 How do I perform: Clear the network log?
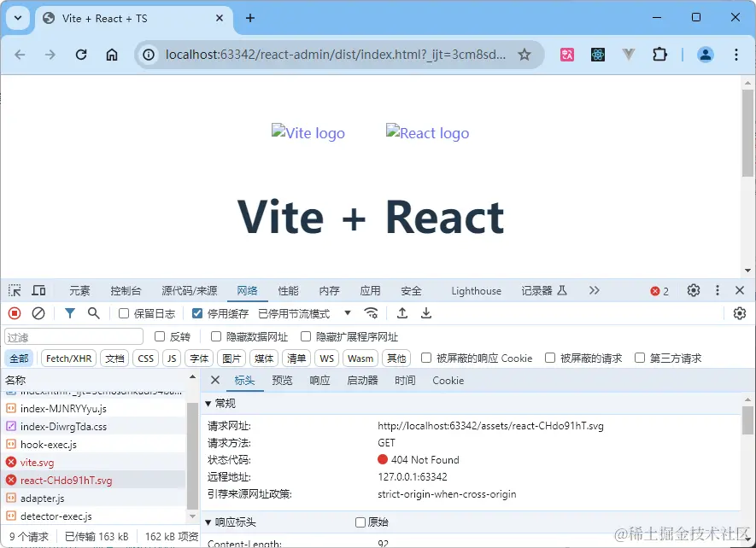point(38,313)
